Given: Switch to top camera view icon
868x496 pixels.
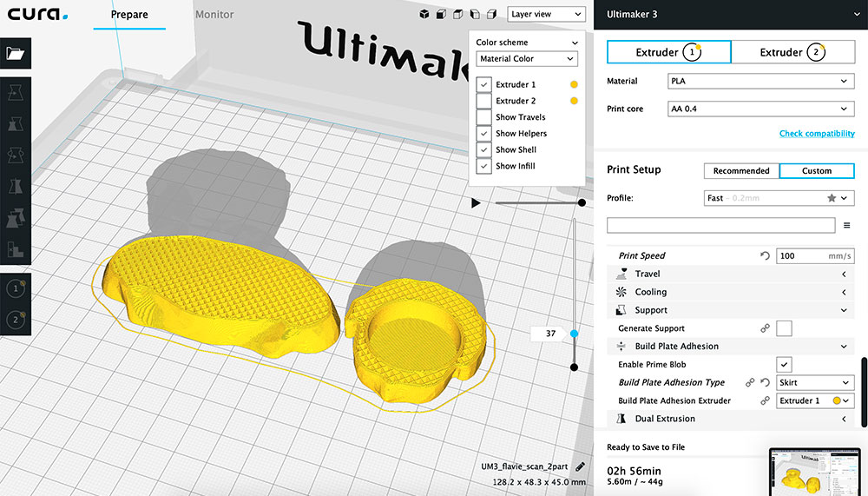Looking at the screenshot, I should tap(457, 15).
